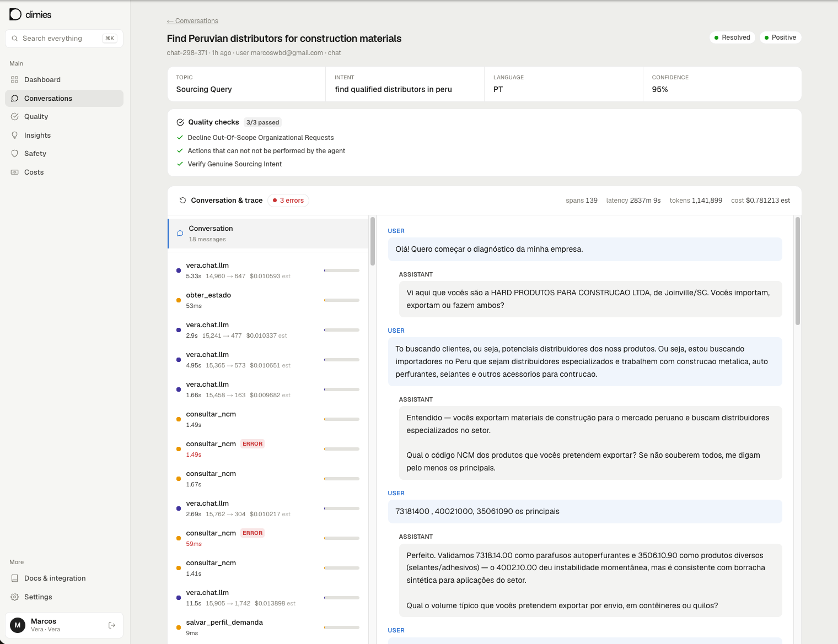Select the obter_estado 53ms span
Screen dimensions: 838x644
[x=268, y=300]
